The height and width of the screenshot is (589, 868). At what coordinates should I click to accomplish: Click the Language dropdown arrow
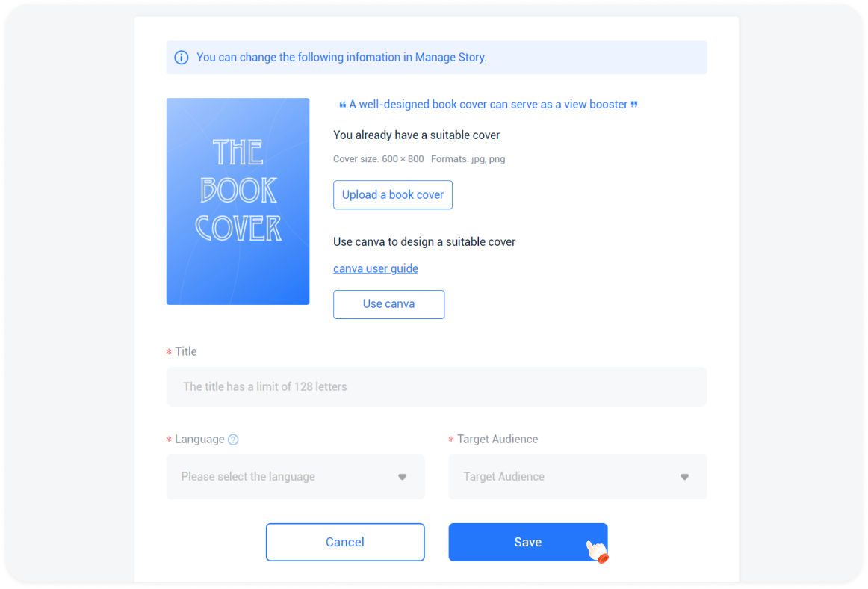click(403, 477)
